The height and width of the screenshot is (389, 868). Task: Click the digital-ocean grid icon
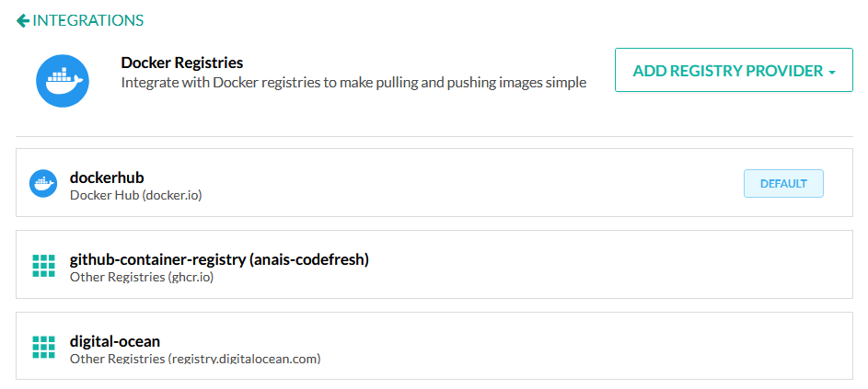pos(44,347)
